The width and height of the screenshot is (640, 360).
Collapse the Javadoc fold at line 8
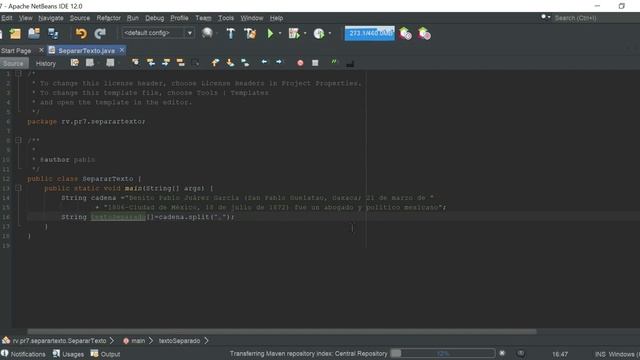(18, 140)
